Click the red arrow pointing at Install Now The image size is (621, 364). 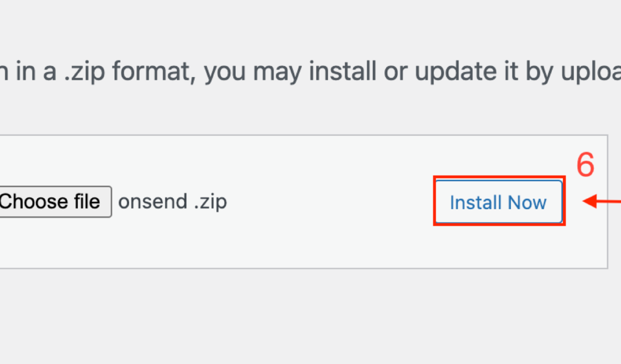tap(601, 201)
